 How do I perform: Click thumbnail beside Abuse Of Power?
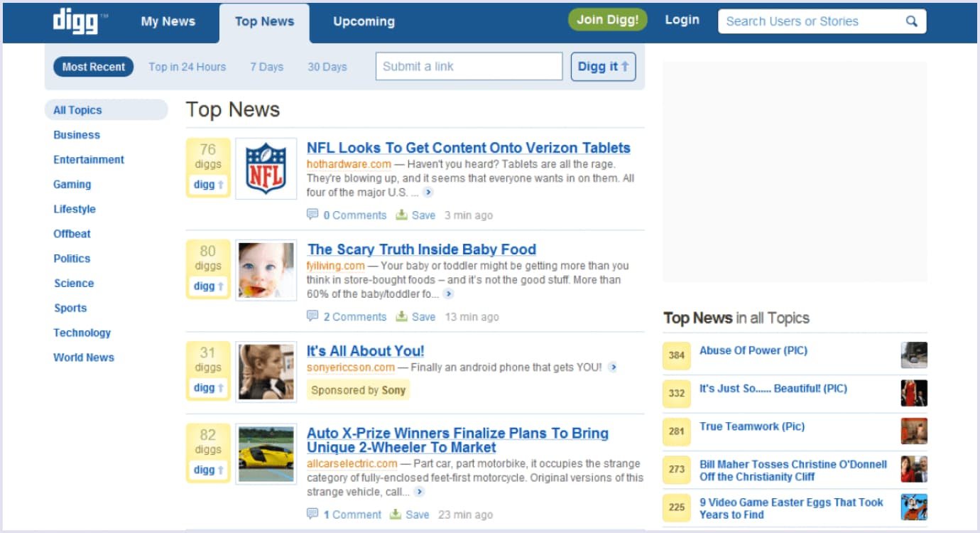(914, 355)
